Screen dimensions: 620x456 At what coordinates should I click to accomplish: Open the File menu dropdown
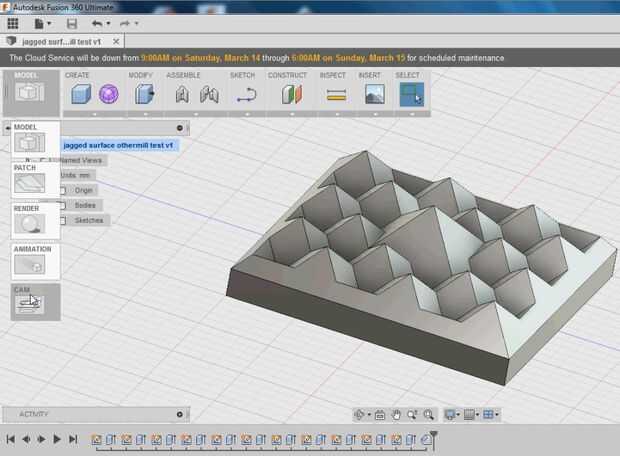coord(43,23)
